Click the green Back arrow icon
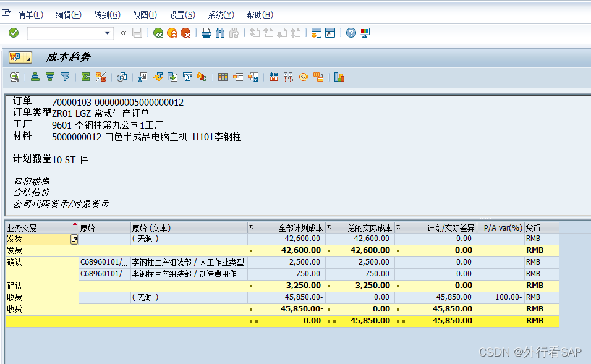 (x=158, y=33)
